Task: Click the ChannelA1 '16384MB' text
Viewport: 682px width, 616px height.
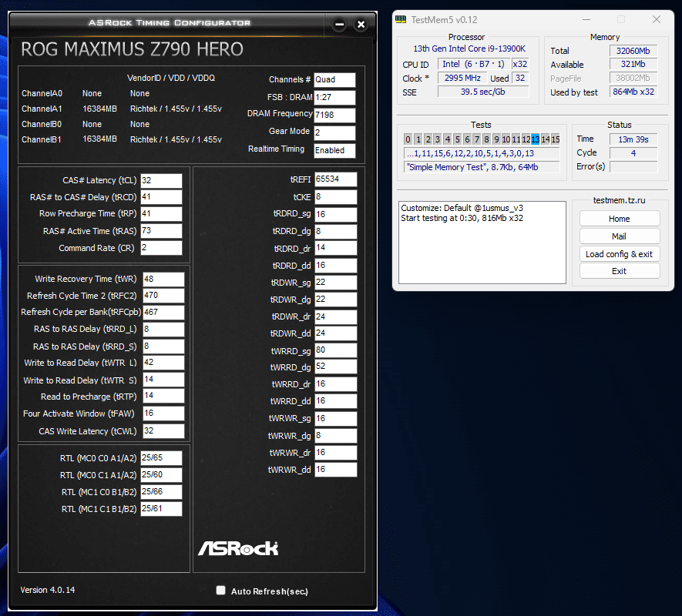Action: 99,109
